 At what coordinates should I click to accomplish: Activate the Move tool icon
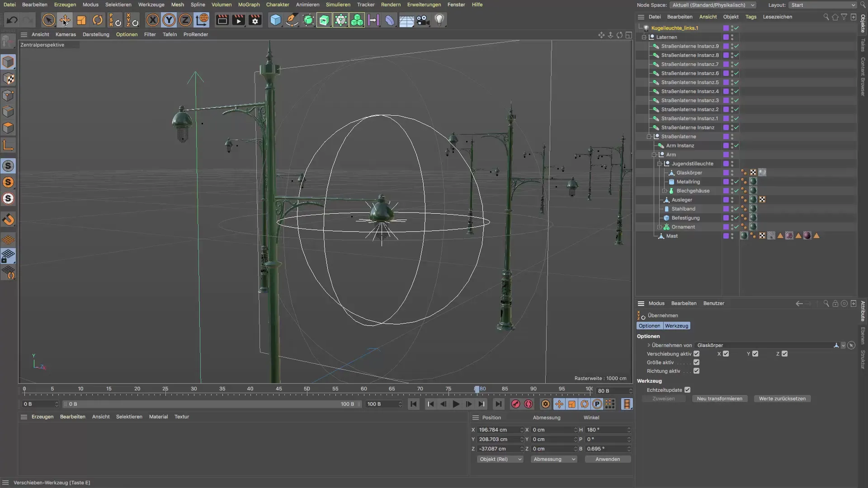point(65,20)
